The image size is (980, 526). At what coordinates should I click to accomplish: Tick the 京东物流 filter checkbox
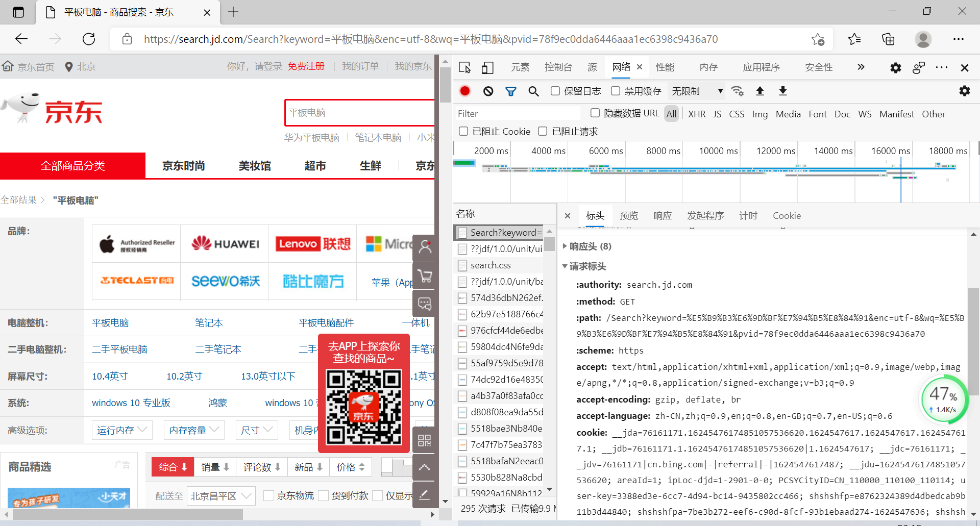pos(268,495)
